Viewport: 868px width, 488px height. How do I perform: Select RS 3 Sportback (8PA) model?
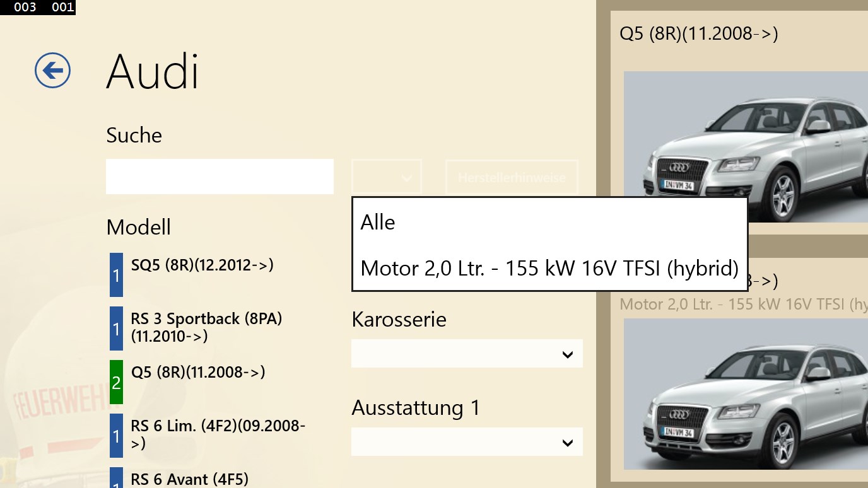tap(206, 327)
